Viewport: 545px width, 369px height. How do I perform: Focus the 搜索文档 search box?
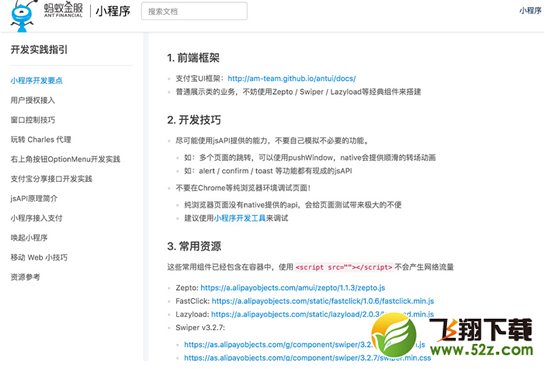tap(194, 11)
